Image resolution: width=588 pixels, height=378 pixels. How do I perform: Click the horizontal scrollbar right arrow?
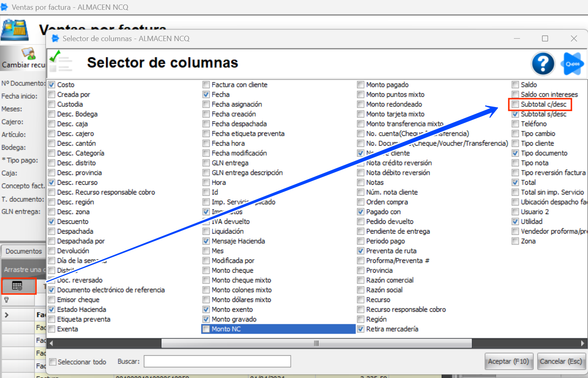pos(582,343)
